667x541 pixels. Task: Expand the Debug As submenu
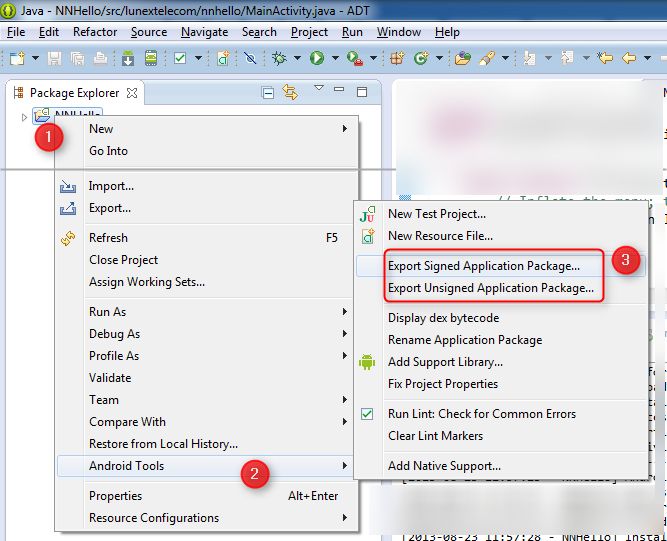pos(206,334)
